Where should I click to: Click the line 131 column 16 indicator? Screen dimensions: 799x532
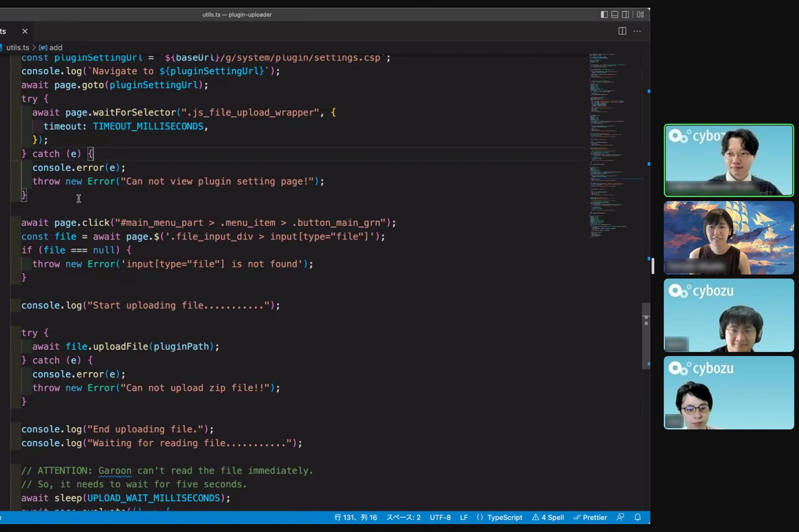[355, 517]
